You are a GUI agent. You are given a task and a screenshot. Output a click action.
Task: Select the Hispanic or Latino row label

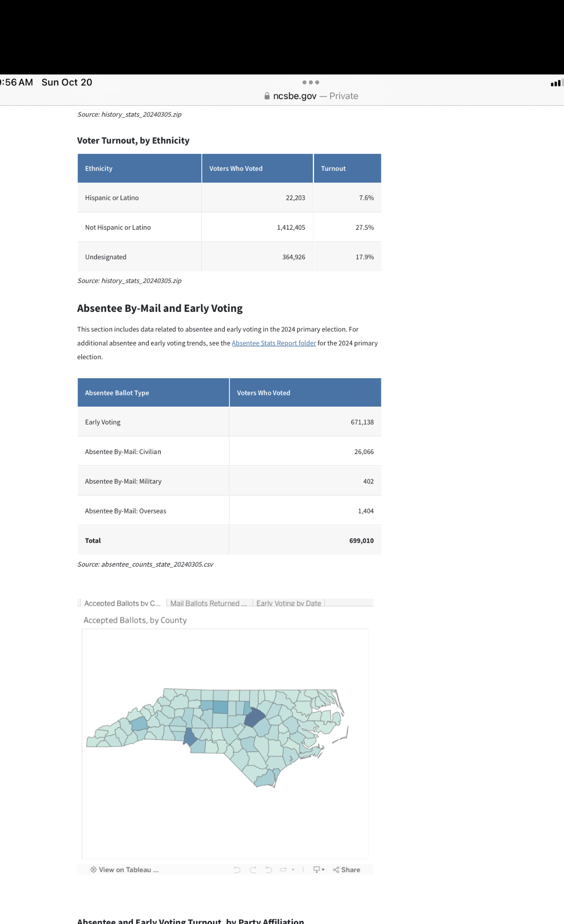tap(112, 198)
